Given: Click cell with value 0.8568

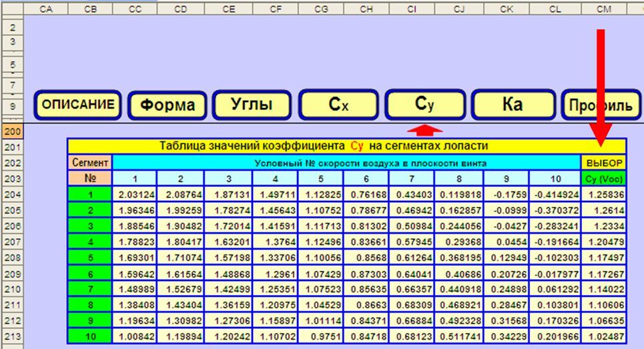Looking at the screenshot, I should coord(366,258).
